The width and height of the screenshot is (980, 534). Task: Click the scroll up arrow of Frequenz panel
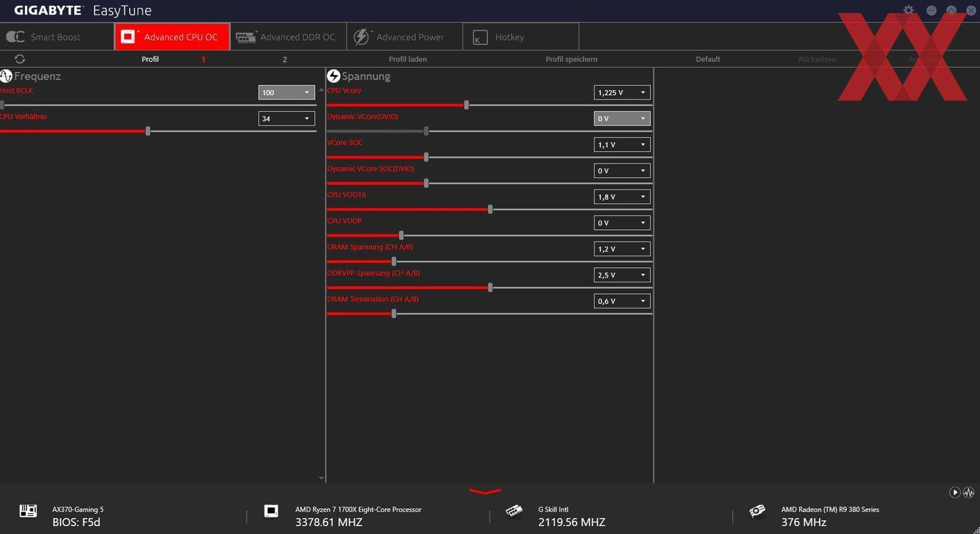(321, 90)
